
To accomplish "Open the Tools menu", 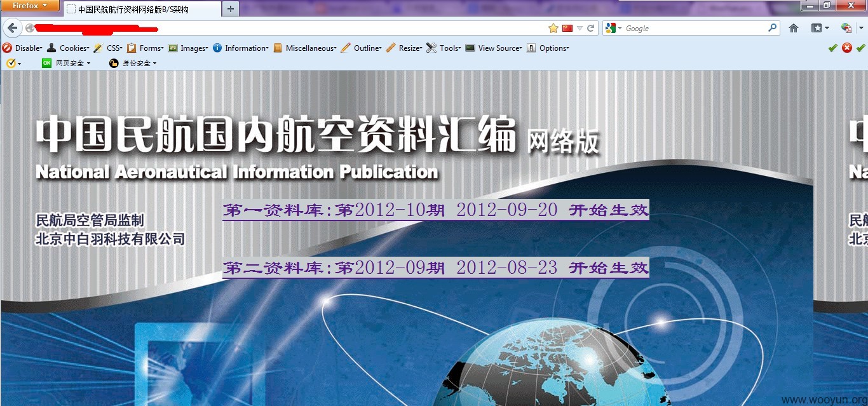I will click(x=444, y=48).
